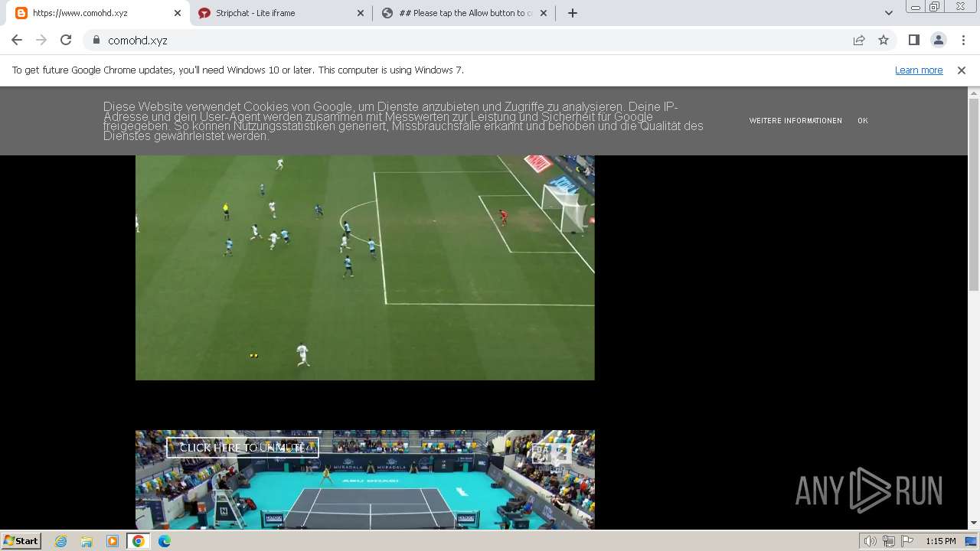Viewport: 980px width, 551px height.
Task: Click the tennis match video stream
Action: point(365,480)
